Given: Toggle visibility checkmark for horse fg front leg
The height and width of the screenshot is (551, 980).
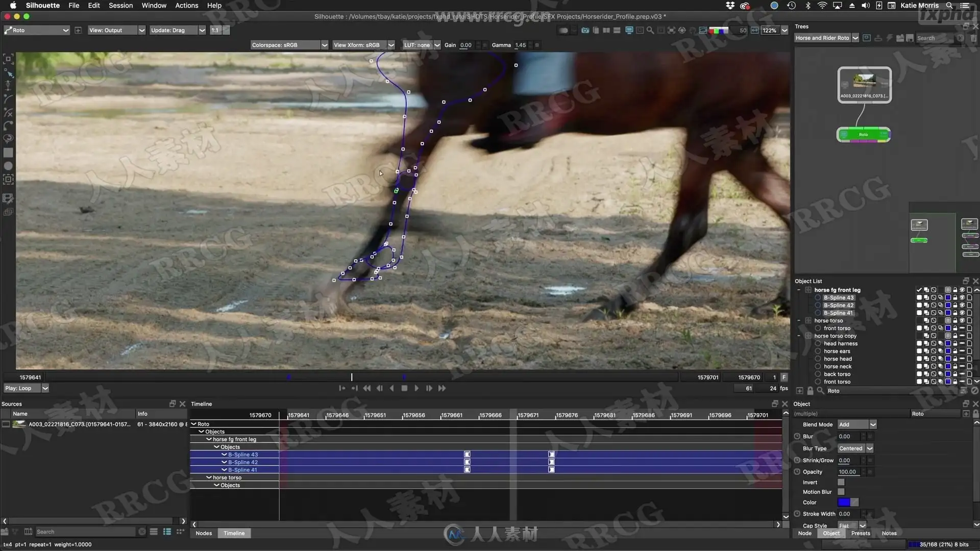Looking at the screenshot, I should click(x=919, y=290).
